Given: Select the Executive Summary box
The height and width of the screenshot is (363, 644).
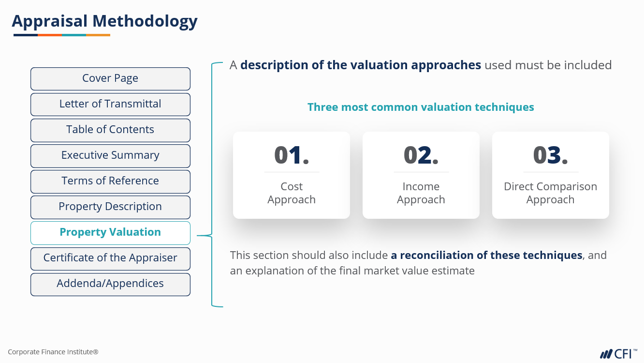Looking at the screenshot, I should tap(110, 155).
